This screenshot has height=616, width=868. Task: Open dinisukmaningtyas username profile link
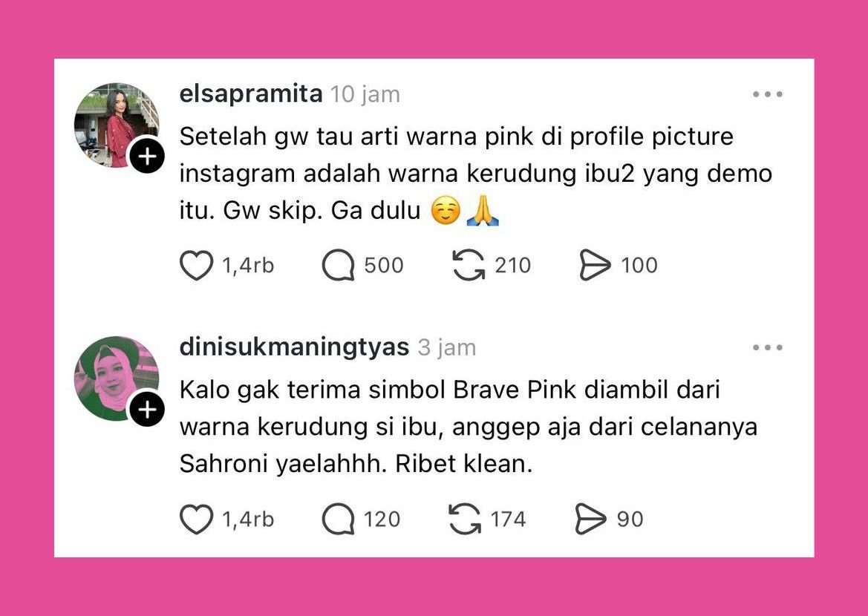(x=295, y=348)
